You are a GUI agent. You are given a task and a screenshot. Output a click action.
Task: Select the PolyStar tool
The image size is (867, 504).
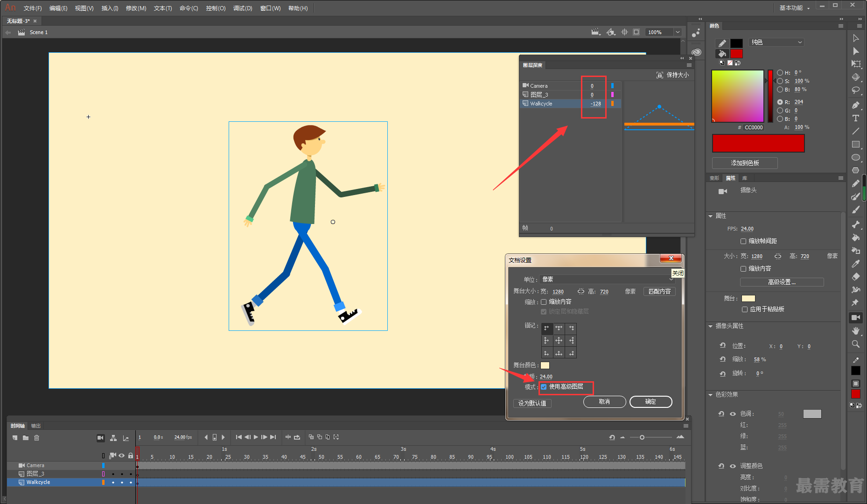856,170
